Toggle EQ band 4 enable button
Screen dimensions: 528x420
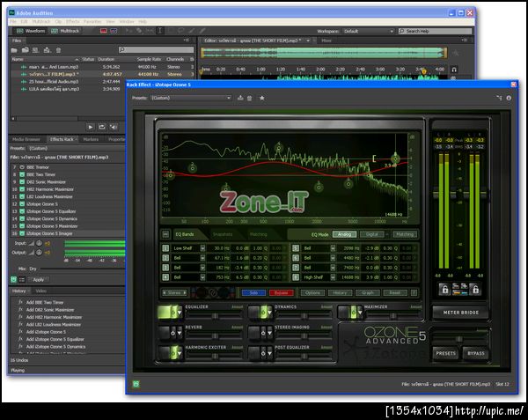[165, 277]
